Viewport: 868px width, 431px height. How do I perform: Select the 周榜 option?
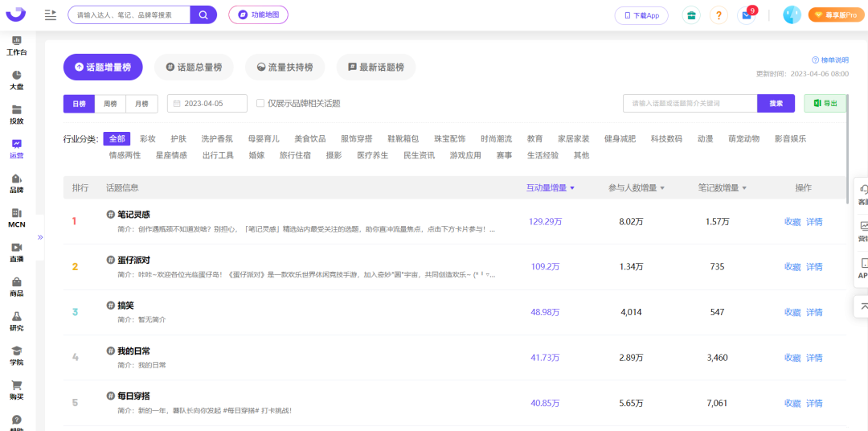click(110, 104)
